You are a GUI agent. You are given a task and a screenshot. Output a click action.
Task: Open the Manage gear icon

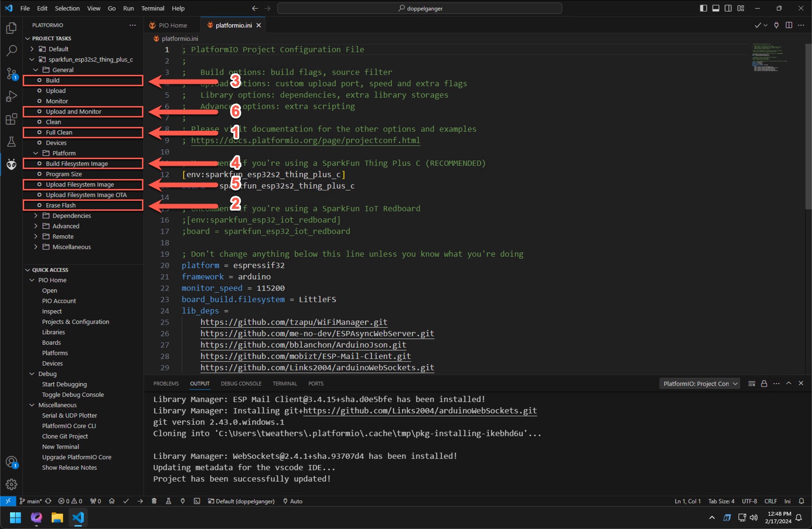(x=11, y=484)
